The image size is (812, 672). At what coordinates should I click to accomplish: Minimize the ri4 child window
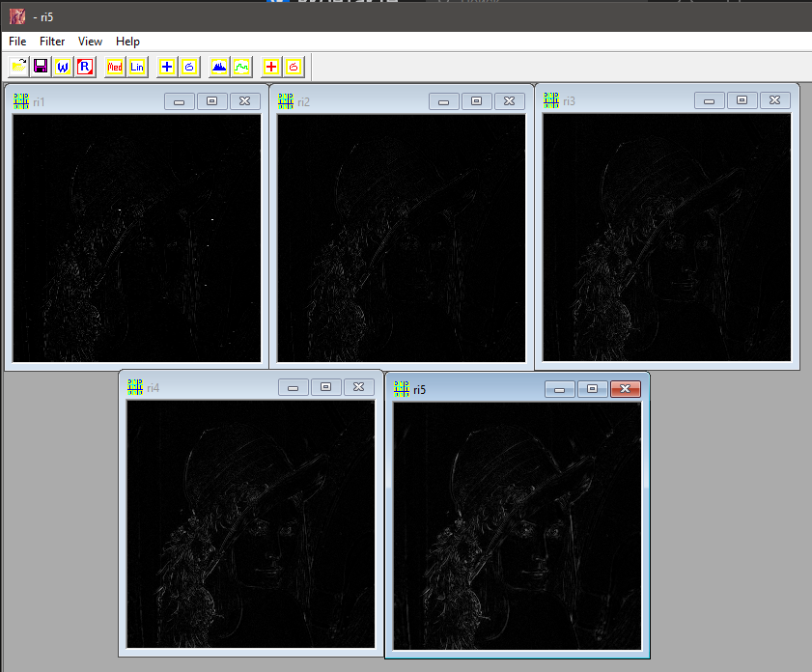[x=294, y=387]
